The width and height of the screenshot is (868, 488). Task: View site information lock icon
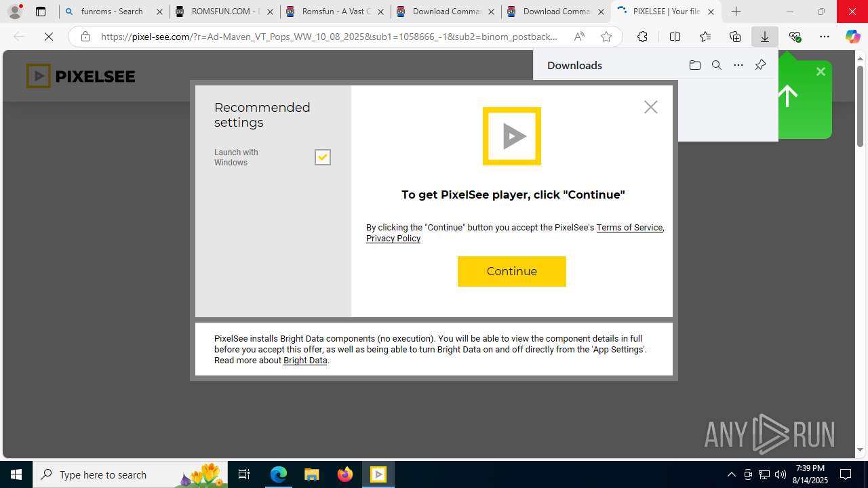click(x=85, y=37)
